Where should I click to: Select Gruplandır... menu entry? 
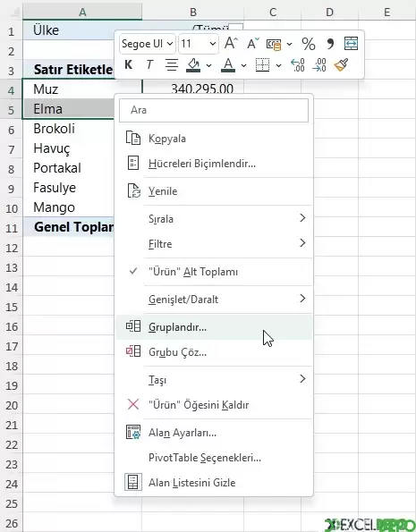pos(214,327)
